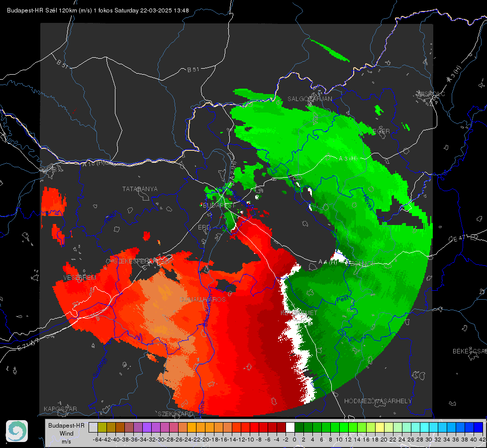Screen dimensions: 487x448
Task: Click the SZEKSZARD city label
Action: point(176,414)
